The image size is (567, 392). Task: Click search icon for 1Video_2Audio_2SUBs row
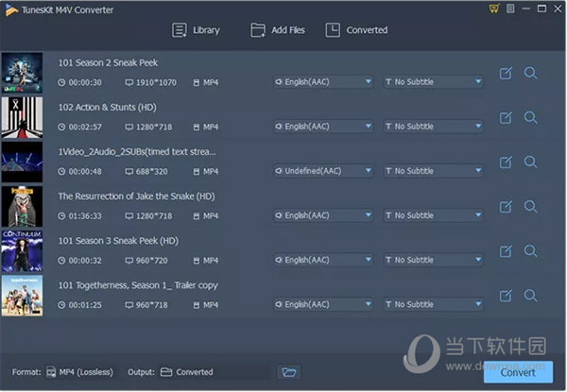[530, 162]
